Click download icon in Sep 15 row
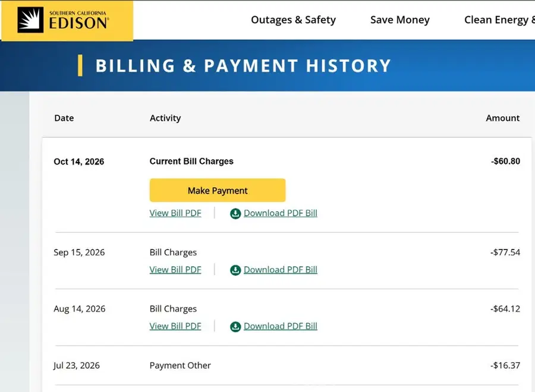The height and width of the screenshot is (392, 535). pos(235,270)
